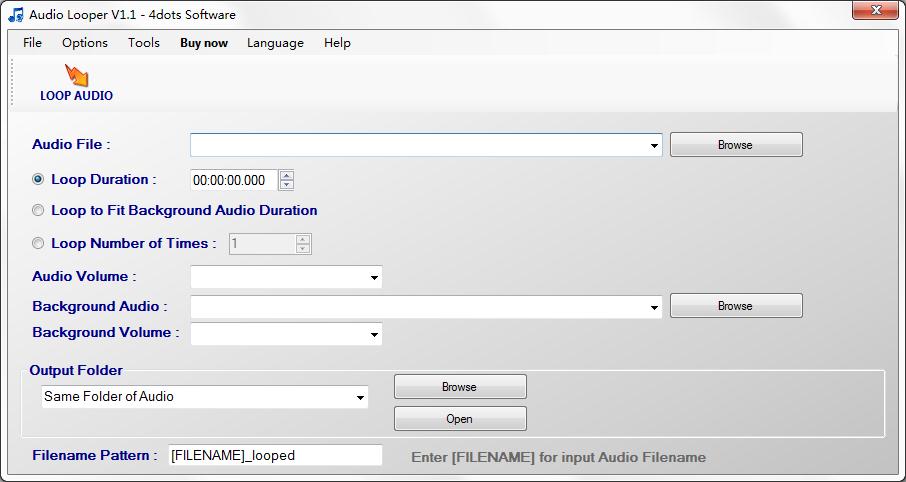Browse for the Audio File
The image size is (906, 482).
coord(735,145)
